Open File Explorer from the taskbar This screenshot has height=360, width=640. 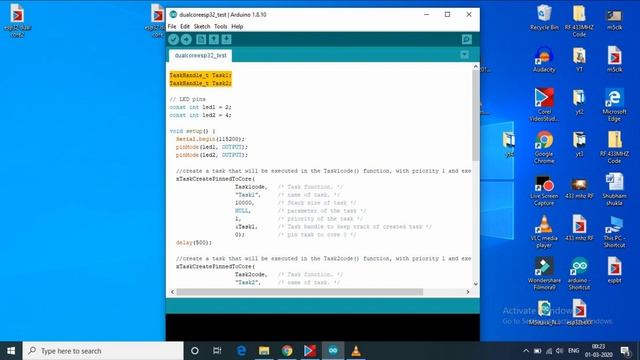click(264, 351)
